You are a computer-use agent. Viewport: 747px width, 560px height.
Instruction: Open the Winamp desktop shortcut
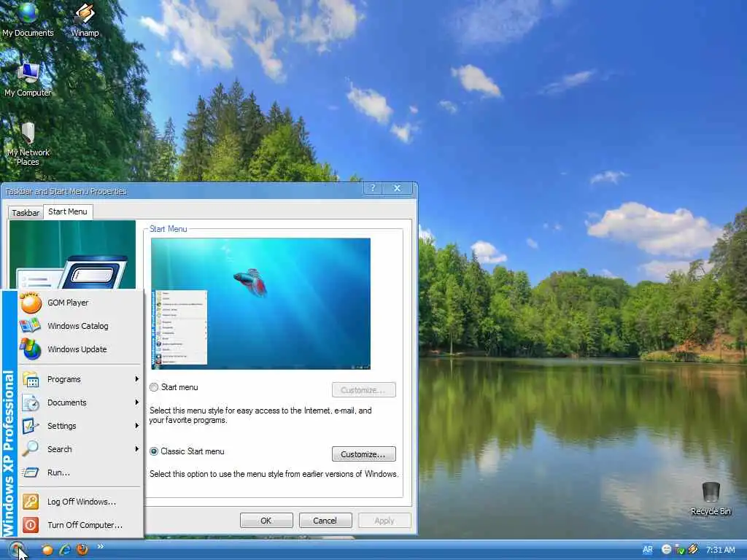click(85, 19)
